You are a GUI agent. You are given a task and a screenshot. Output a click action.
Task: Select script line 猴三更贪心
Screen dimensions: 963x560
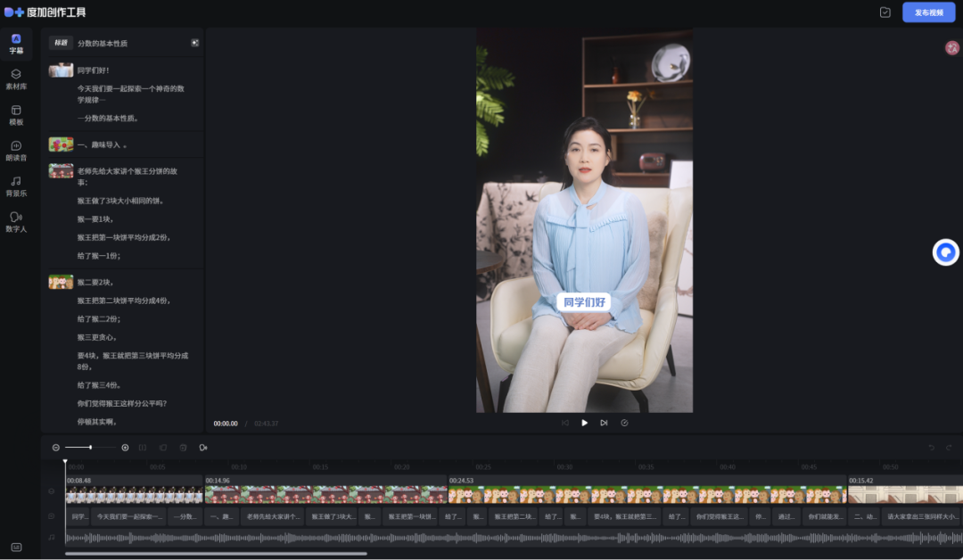point(97,338)
